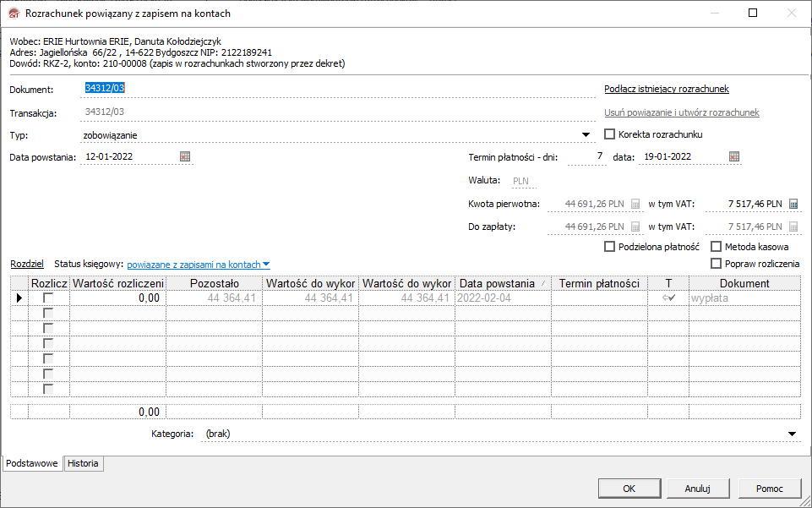The height and width of the screenshot is (508, 812).
Task: Open calculator beside Do zapłaty amount
Action: tap(635, 227)
